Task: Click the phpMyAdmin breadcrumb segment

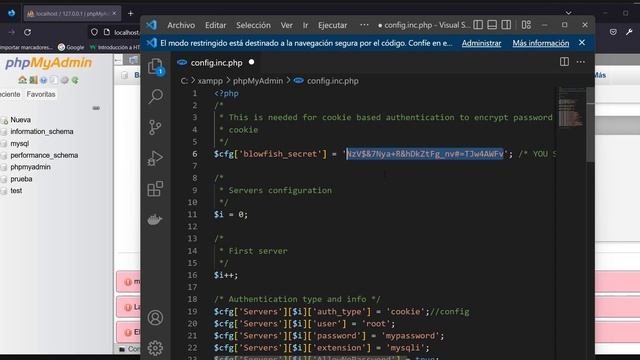Action: (258, 81)
